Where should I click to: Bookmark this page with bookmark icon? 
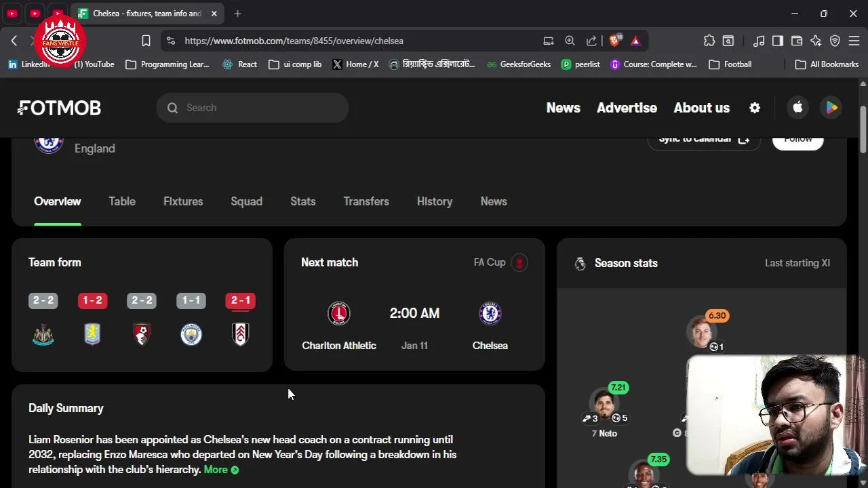coord(146,41)
